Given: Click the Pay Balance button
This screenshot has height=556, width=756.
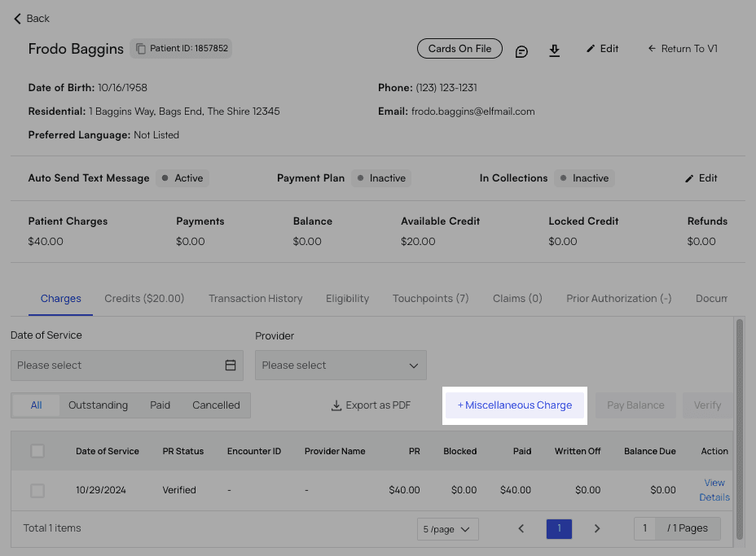Looking at the screenshot, I should tap(635, 405).
